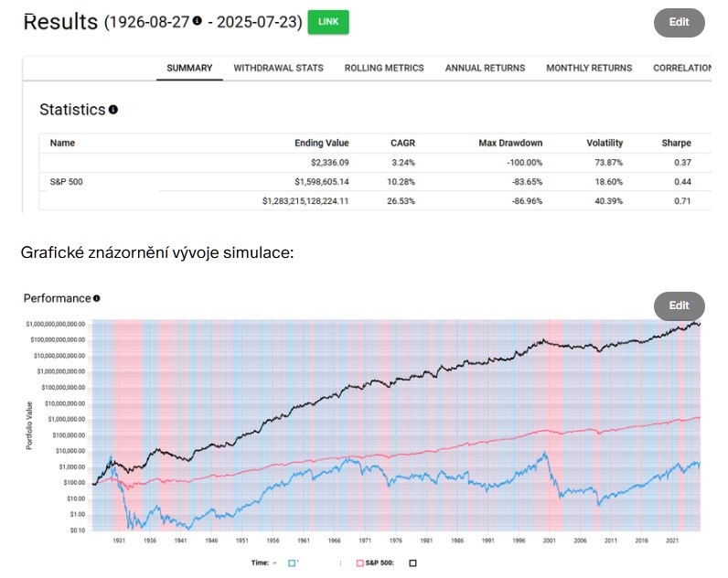Image resolution: width=728 pixels, height=578 pixels.
Task: Click Edit button above Performance chart
Action: pyautogui.click(x=679, y=305)
